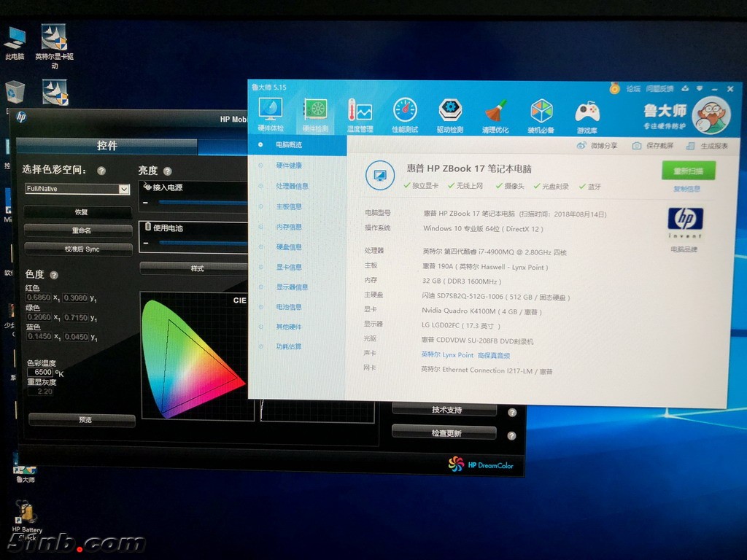
Task: Open 硬件体检 hardware checkup icon
Action: tap(271, 110)
